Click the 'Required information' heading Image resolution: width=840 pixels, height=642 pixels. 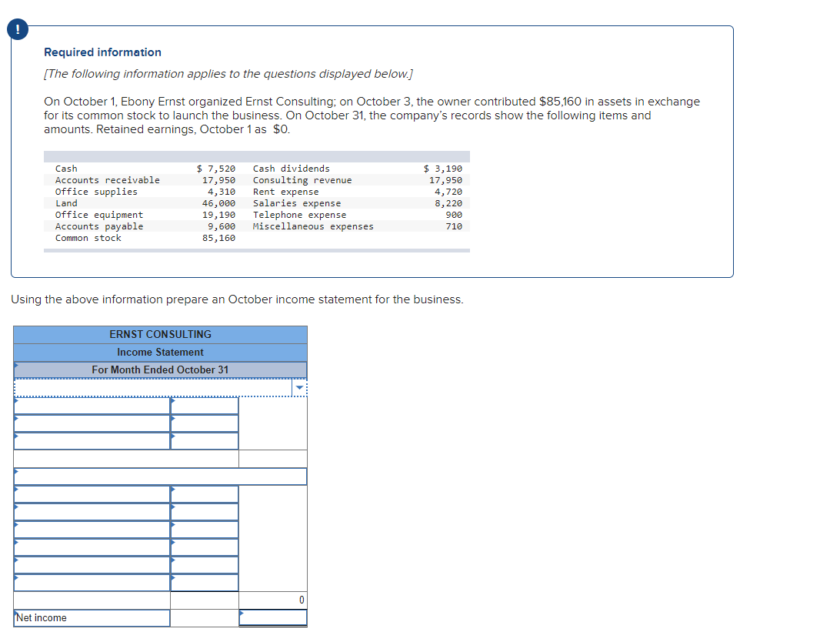102,52
